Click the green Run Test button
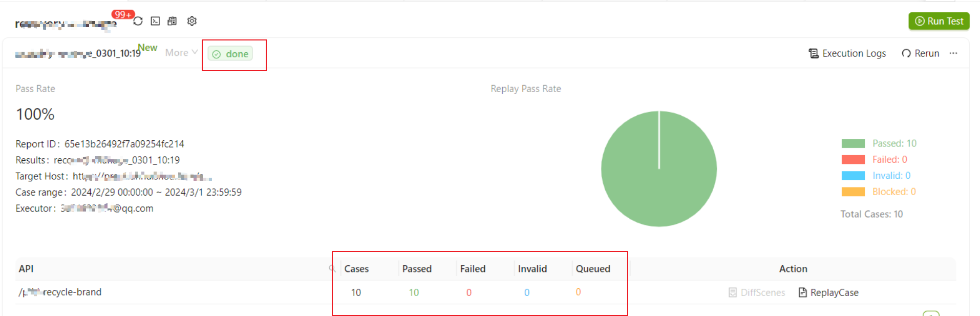 [x=939, y=21]
